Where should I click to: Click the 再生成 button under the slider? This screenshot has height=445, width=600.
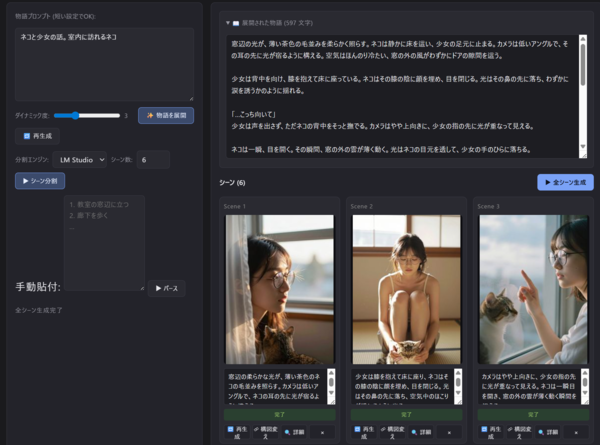[x=37, y=136]
